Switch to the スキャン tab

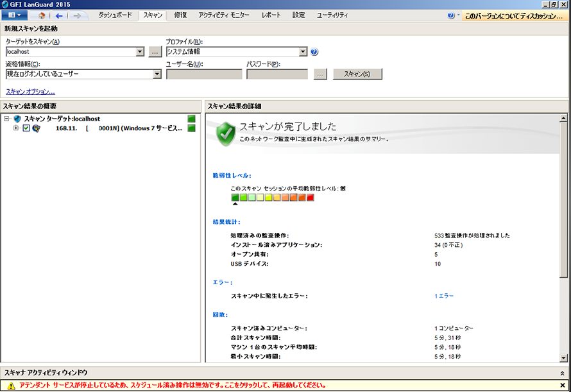point(153,15)
